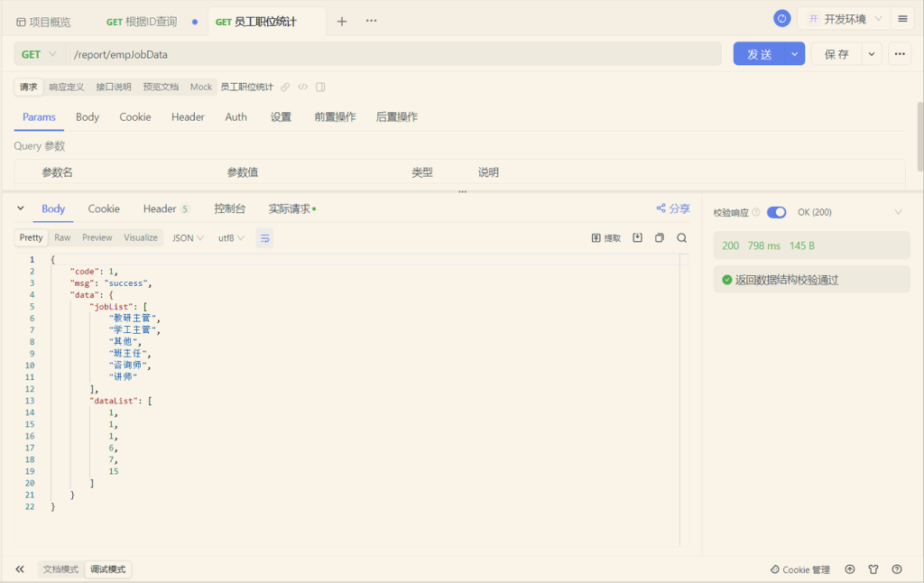
Task: Switch to 文档模式 view
Action: point(61,569)
